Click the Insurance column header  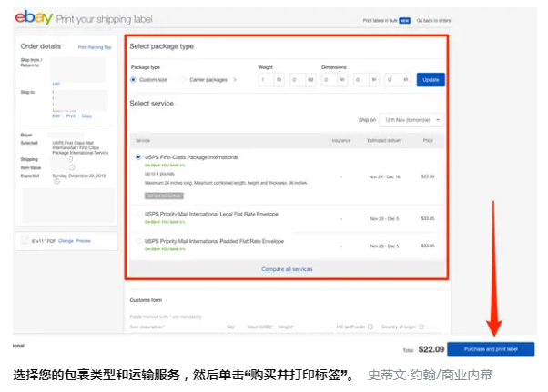pyautogui.click(x=341, y=140)
